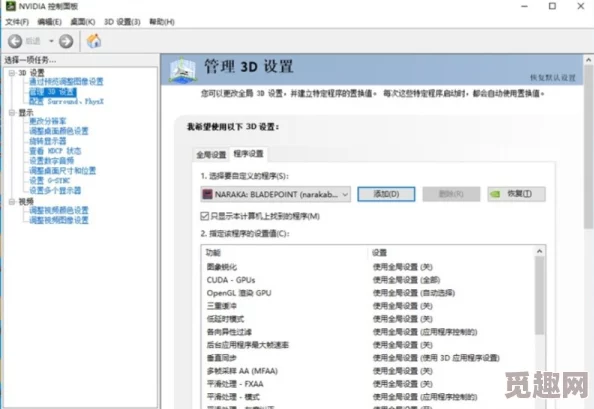The image size is (594, 409).
Task: Select 更改分辨率 in tree
Action: [48, 121]
